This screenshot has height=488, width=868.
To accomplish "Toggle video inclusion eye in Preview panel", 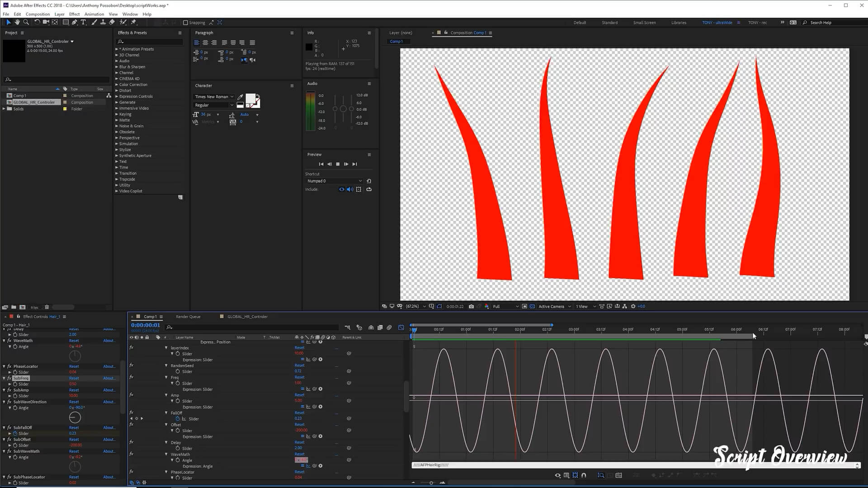I will (x=342, y=189).
